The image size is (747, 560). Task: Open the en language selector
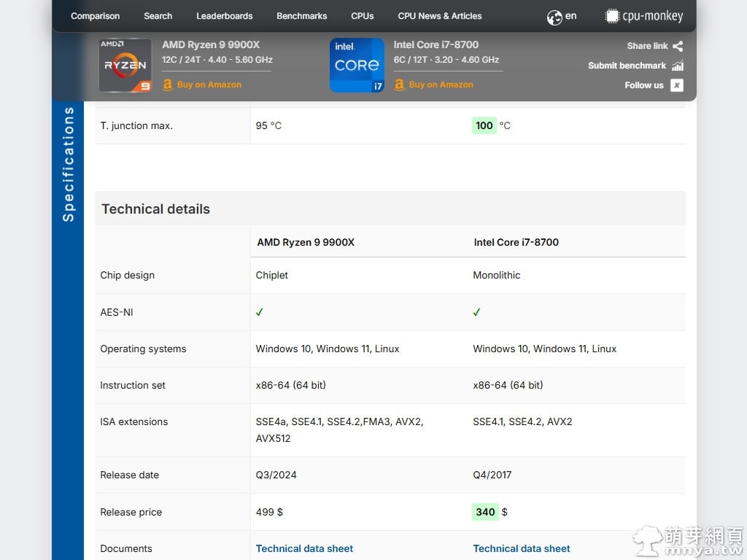pyautogui.click(x=570, y=16)
